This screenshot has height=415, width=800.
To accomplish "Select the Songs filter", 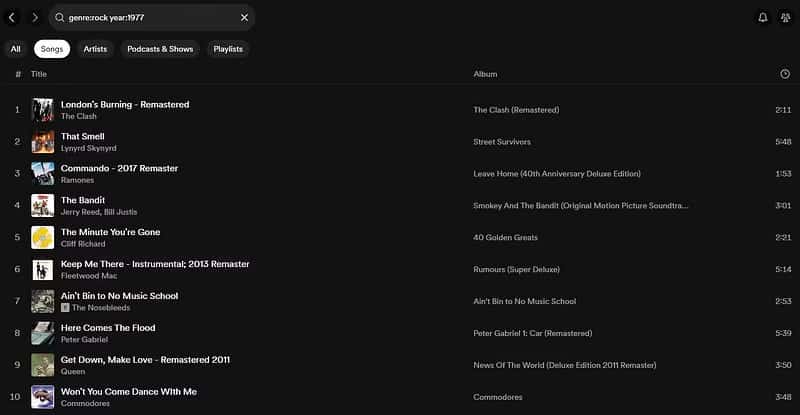I will [x=52, y=49].
